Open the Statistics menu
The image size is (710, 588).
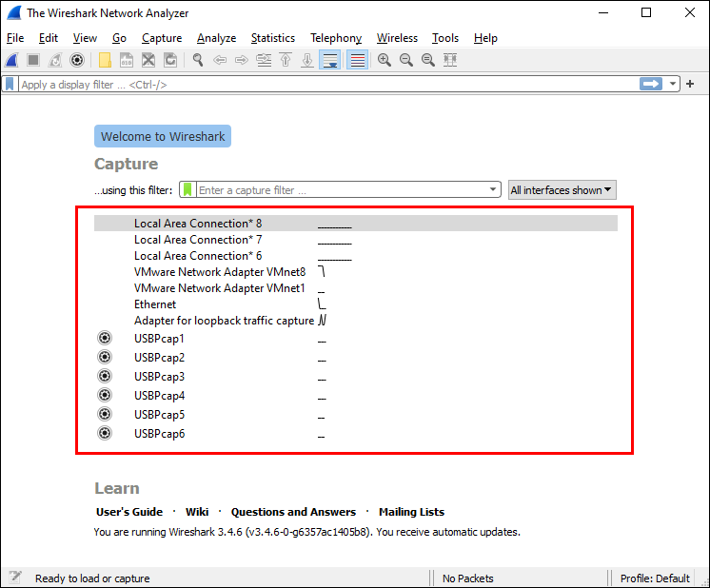click(272, 38)
